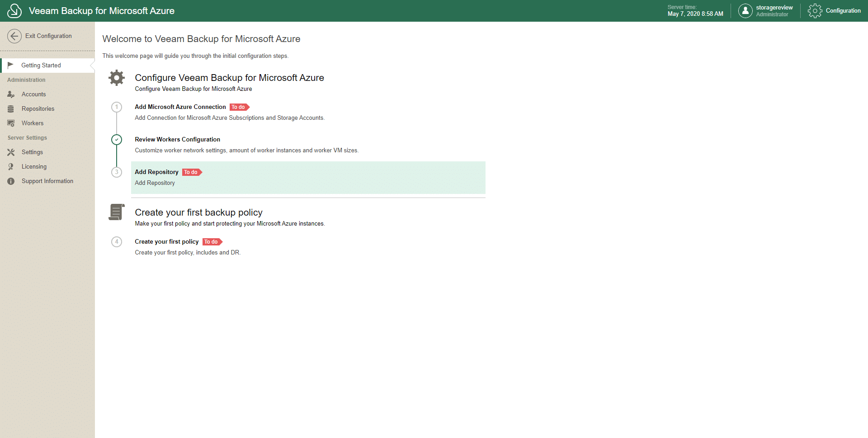
Task: Click Review Workers Configuration step
Action: (x=177, y=139)
